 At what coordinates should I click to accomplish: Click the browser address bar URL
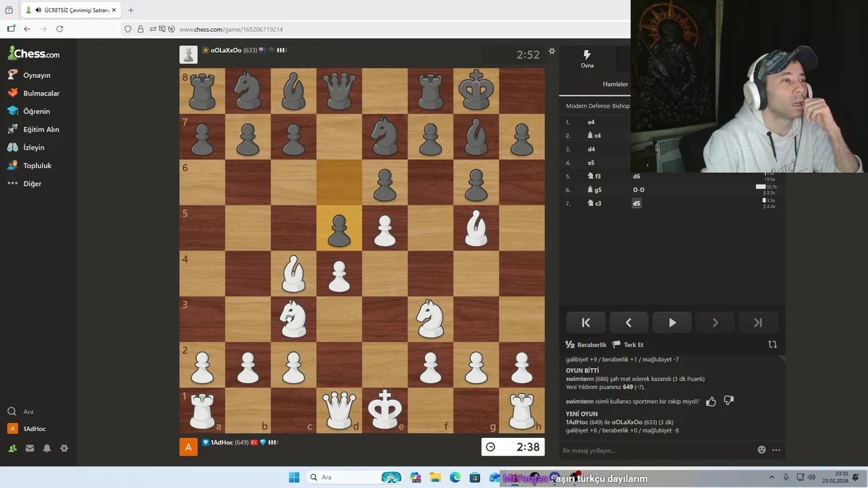tap(231, 29)
